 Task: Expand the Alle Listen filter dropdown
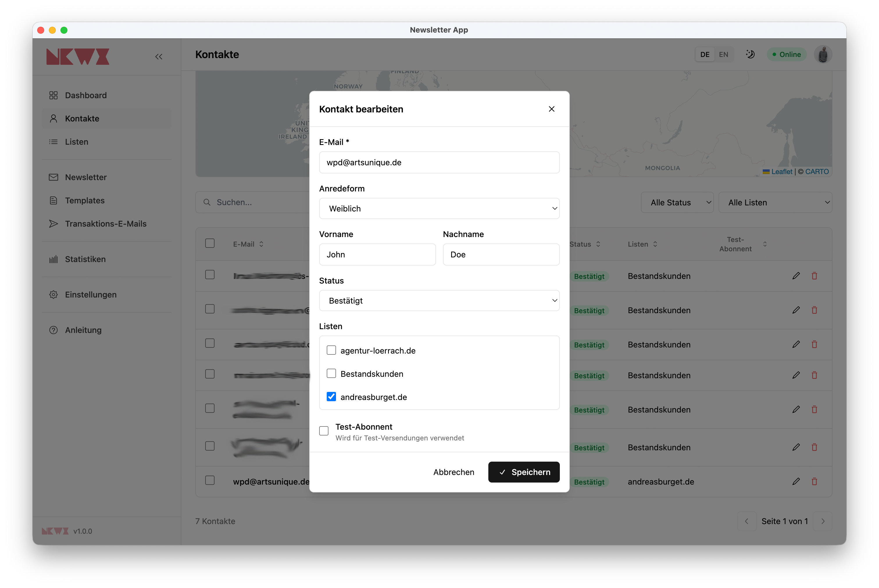click(x=775, y=202)
